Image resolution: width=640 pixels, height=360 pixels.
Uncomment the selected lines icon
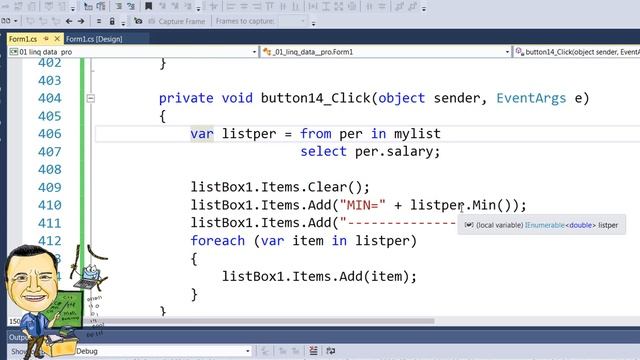(131, 6)
